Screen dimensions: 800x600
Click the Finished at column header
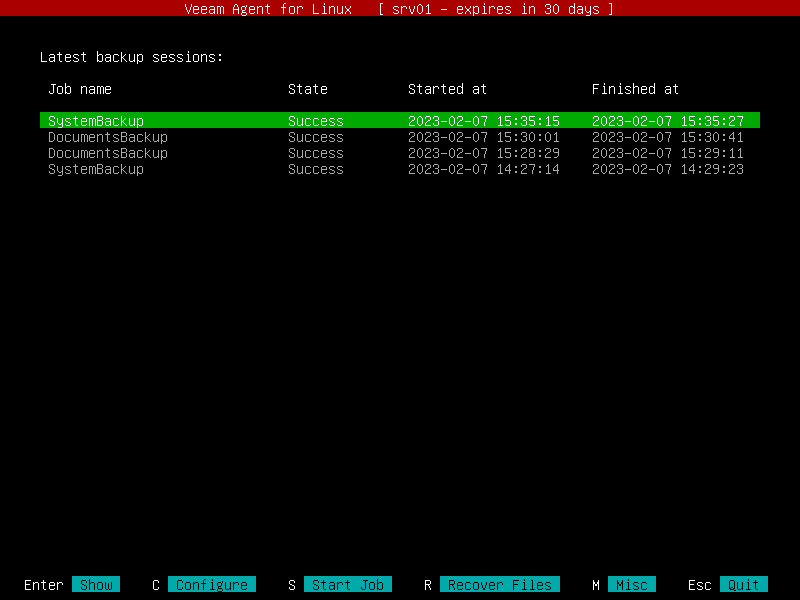coord(635,89)
